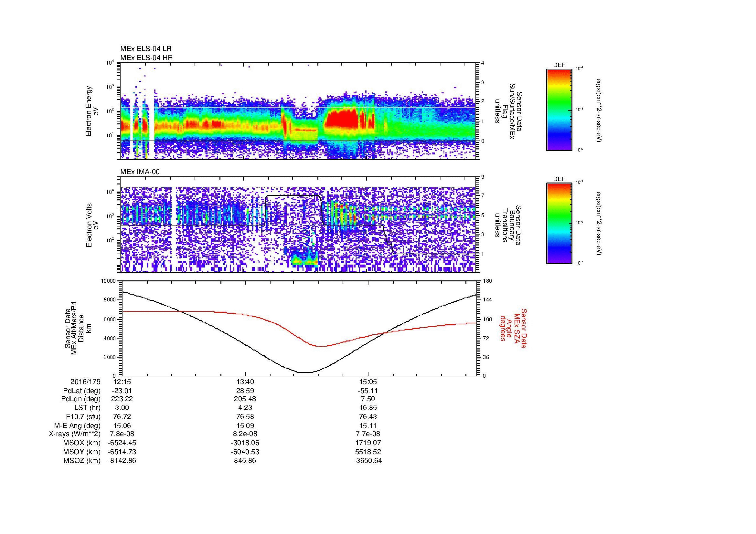Select the 'M-E Ang (deg)' row label
756x534 pixels.
[77, 425]
